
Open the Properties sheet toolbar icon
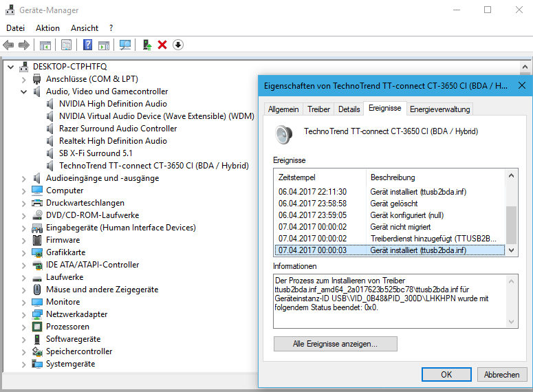click(x=66, y=45)
